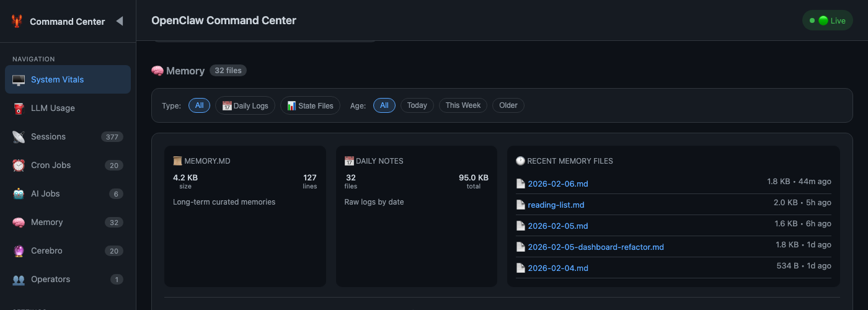Click the calendar icon in Daily Logs chip

pos(227,106)
